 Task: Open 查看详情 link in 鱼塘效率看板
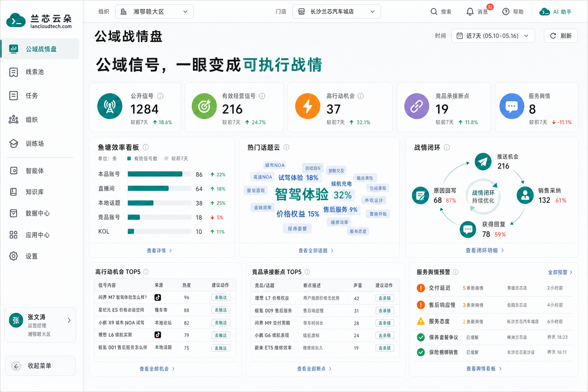(x=159, y=251)
